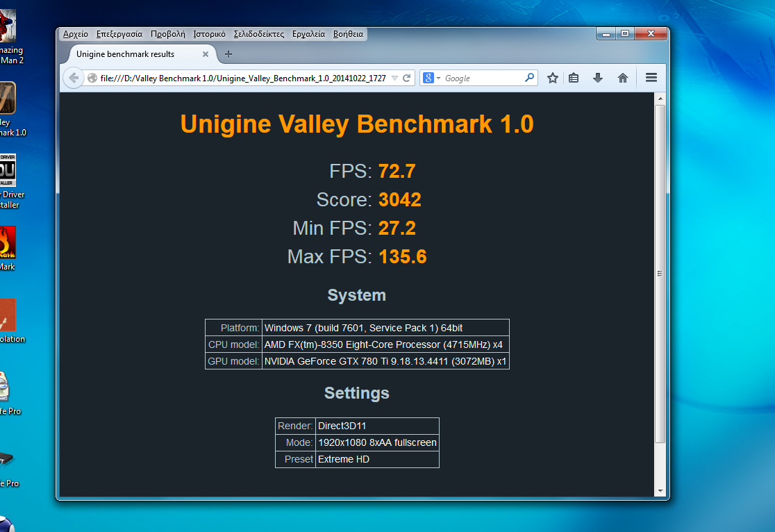Click the vertical scrollbar thumb

pyautogui.click(x=660, y=274)
